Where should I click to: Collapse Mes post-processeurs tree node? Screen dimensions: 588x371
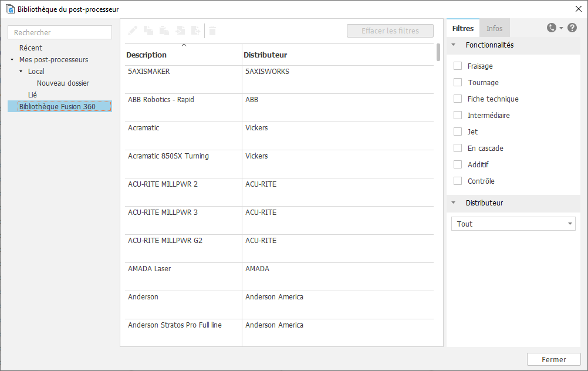tap(12, 60)
